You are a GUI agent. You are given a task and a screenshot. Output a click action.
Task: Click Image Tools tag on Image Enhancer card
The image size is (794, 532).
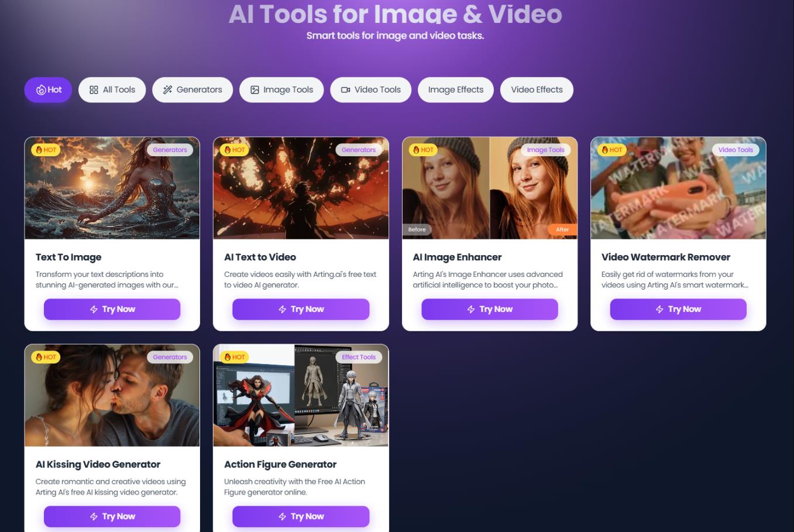point(545,150)
